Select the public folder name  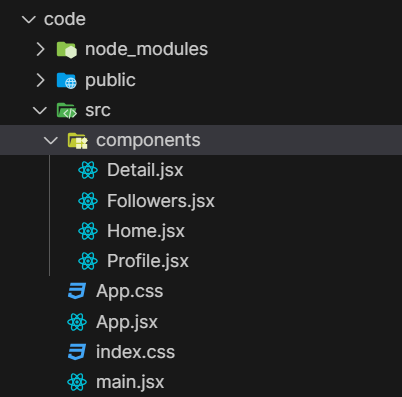click(x=110, y=81)
